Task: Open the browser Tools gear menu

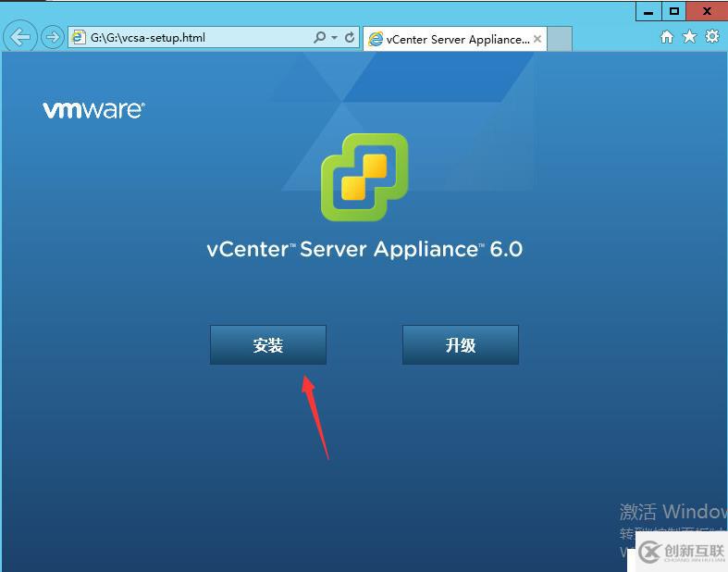Action: tap(712, 36)
